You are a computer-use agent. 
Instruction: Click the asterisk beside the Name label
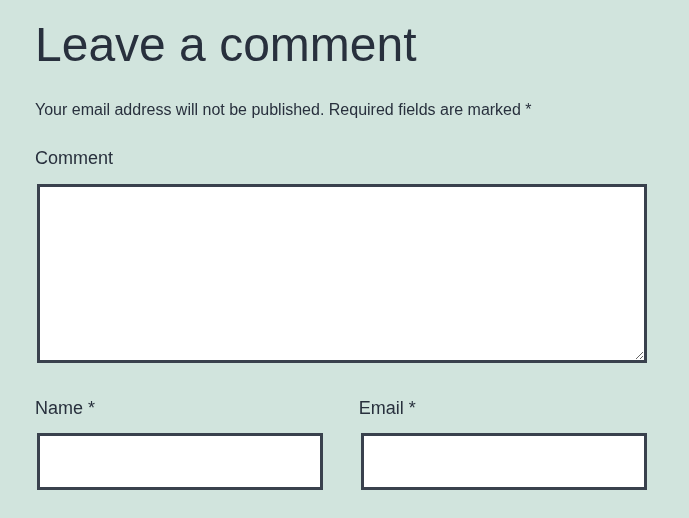[91, 405]
